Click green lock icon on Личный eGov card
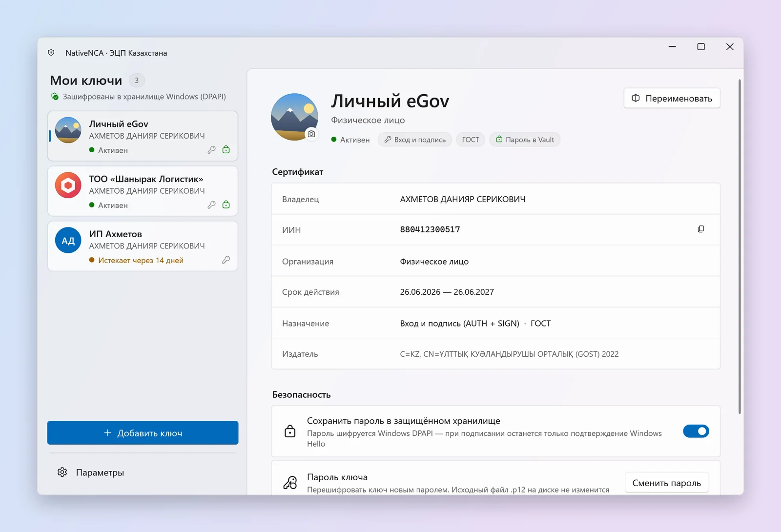The height and width of the screenshot is (532, 781). [226, 150]
